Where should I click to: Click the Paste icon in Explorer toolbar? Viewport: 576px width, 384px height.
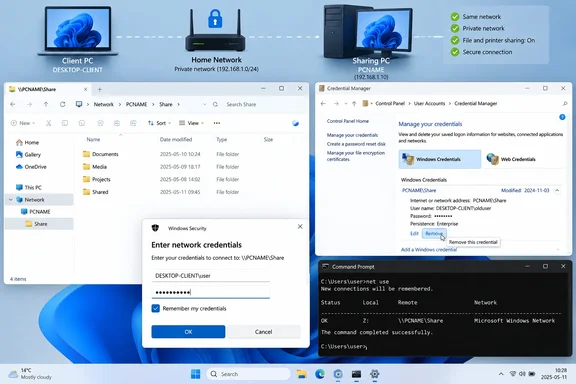(82, 123)
